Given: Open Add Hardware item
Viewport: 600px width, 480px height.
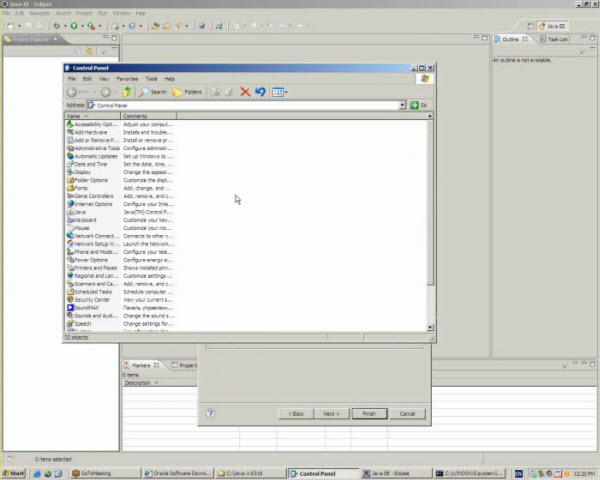Looking at the screenshot, I should click(90, 132).
